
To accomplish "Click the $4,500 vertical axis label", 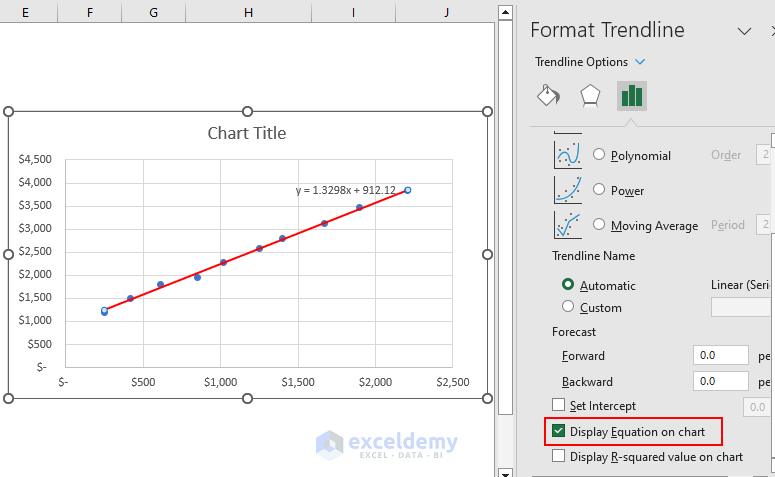I will coord(35,159).
